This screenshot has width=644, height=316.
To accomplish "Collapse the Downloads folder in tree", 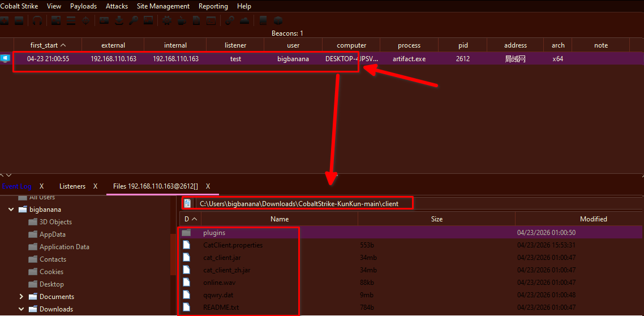I will coord(22,309).
